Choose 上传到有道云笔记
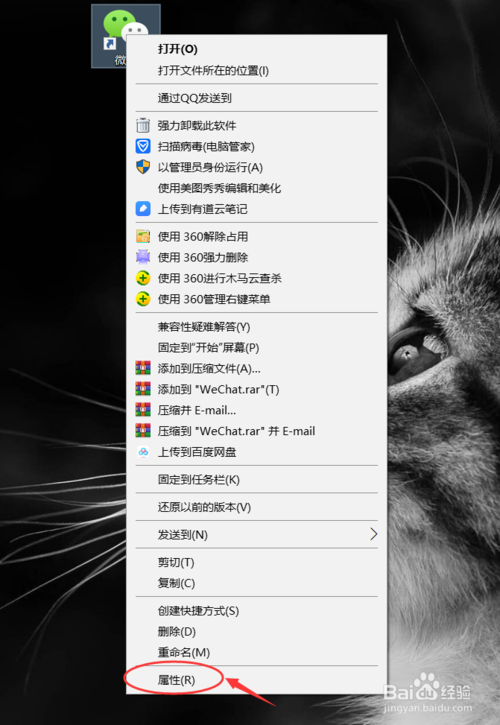500x725 pixels. click(x=256, y=209)
